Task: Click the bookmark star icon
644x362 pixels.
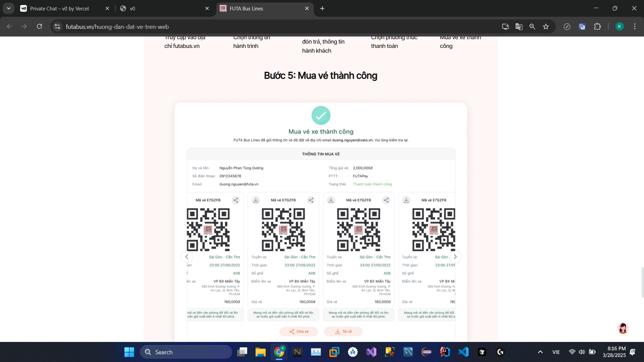Action: coord(546,26)
